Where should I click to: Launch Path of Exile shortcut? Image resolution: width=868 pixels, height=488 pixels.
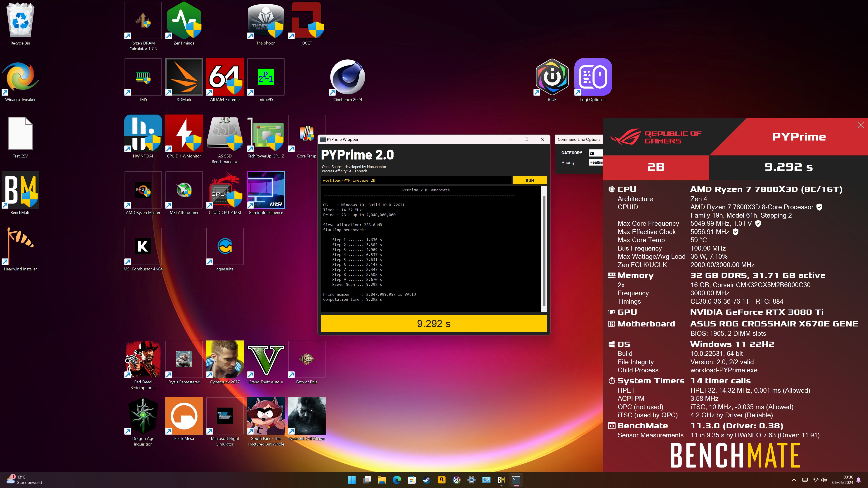click(307, 363)
